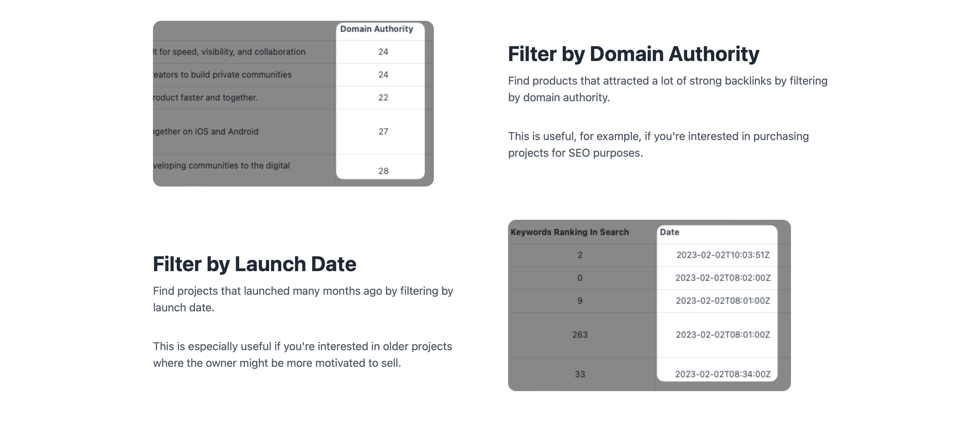Click the Keywords Ranking In Search header

tap(569, 232)
